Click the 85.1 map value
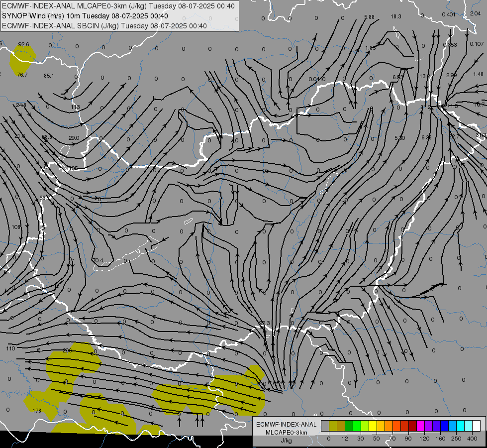 coord(49,76)
